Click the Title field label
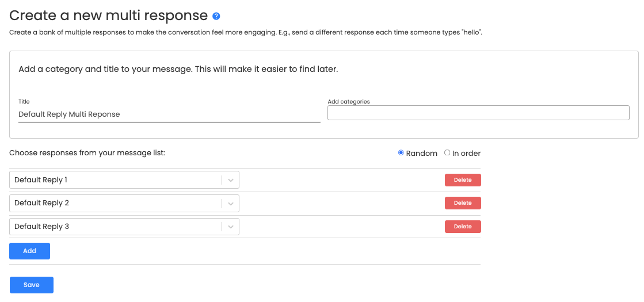 tap(24, 101)
